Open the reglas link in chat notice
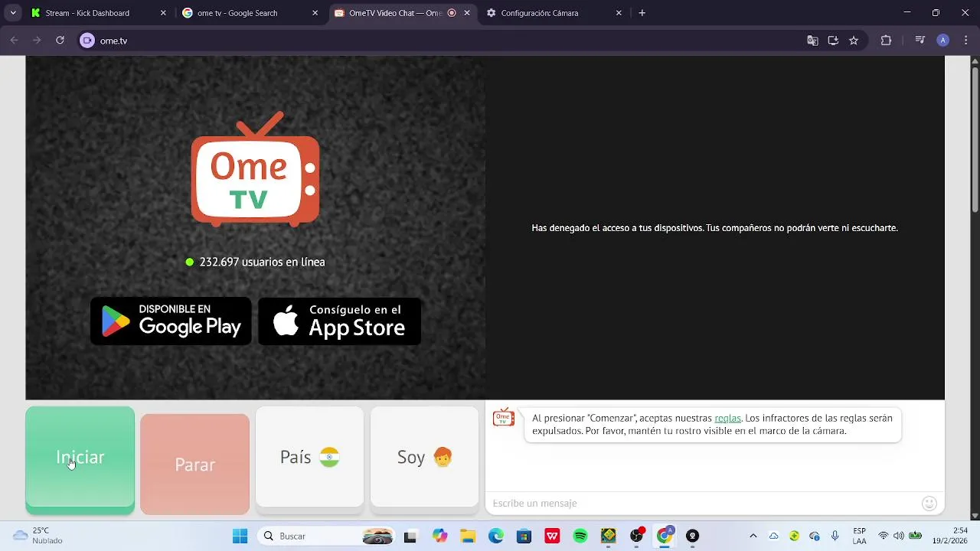Screen dimensions: 980x551 click(x=727, y=418)
